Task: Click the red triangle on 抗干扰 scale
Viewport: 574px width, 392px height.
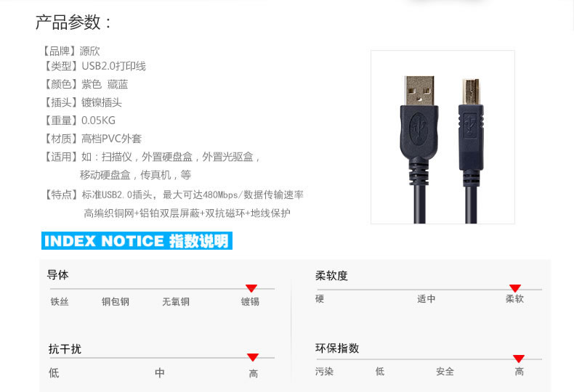Action: [253, 357]
